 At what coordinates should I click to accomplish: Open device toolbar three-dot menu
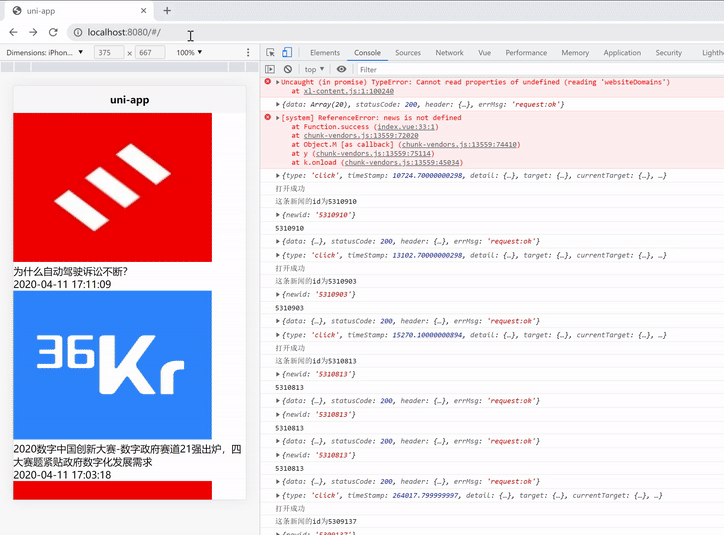248,53
